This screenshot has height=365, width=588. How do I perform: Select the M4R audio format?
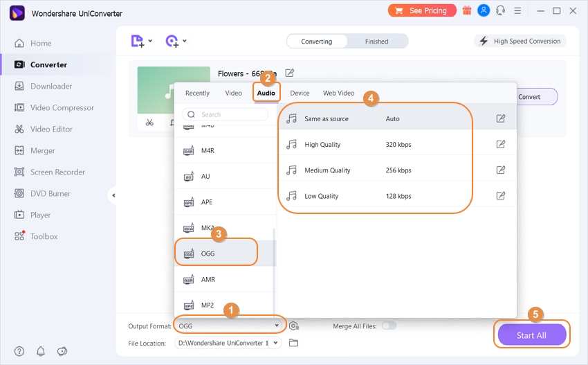point(225,150)
